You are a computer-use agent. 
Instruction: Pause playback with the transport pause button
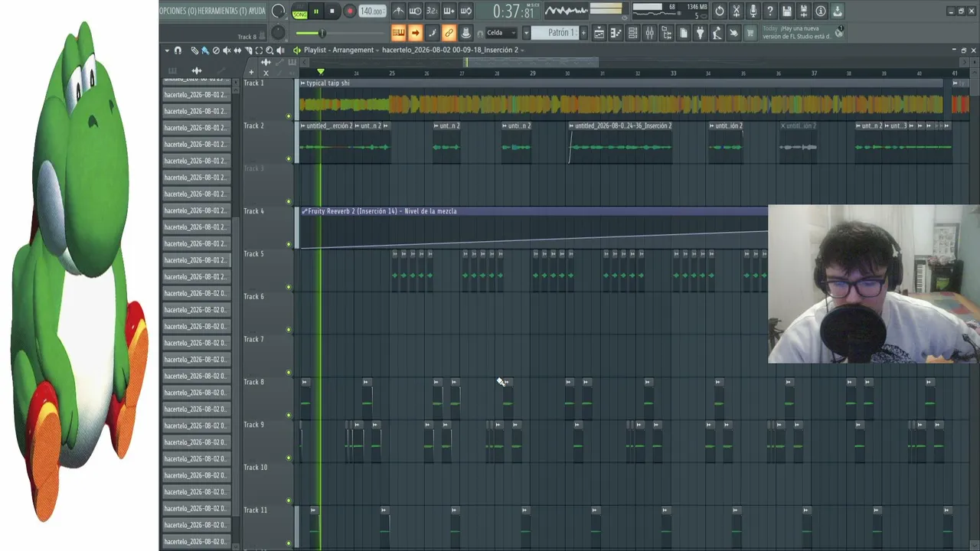[316, 11]
